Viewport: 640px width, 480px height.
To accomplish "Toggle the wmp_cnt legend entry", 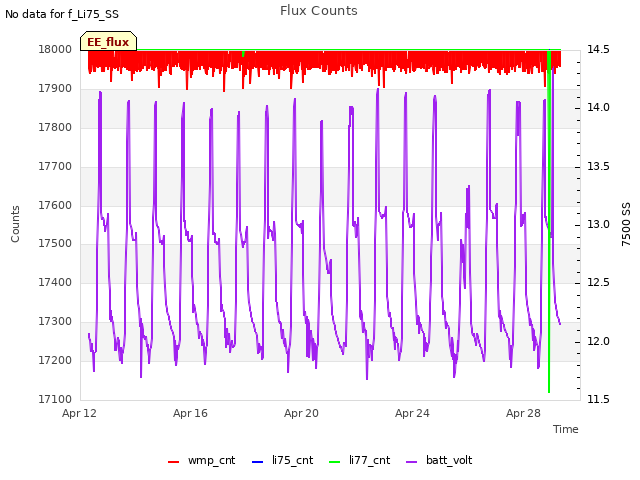I will pos(202,460).
